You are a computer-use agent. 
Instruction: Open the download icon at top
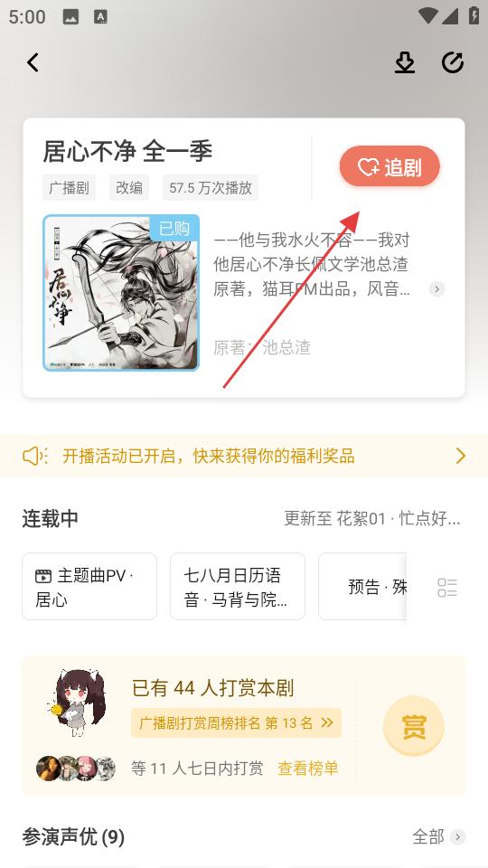point(405,62)
